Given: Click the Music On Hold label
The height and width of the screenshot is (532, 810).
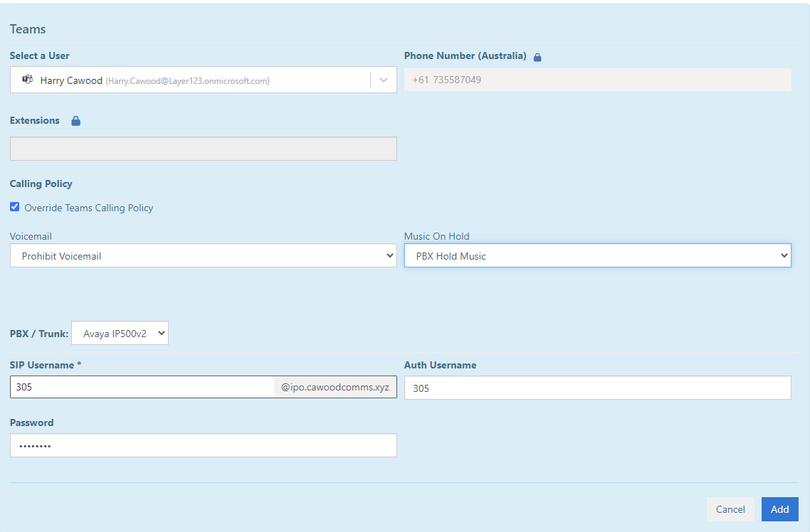Looking at the screenshot, I should click(436, 236).
